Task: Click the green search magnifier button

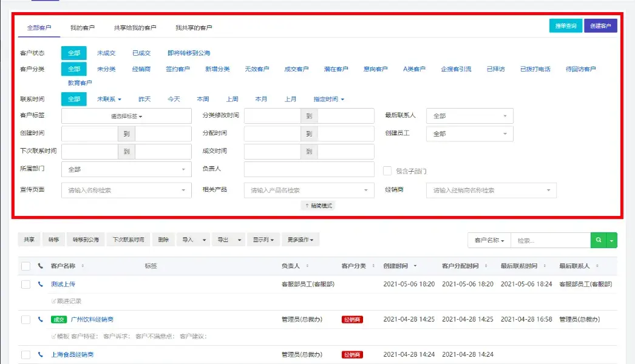Action: [598, 240]
